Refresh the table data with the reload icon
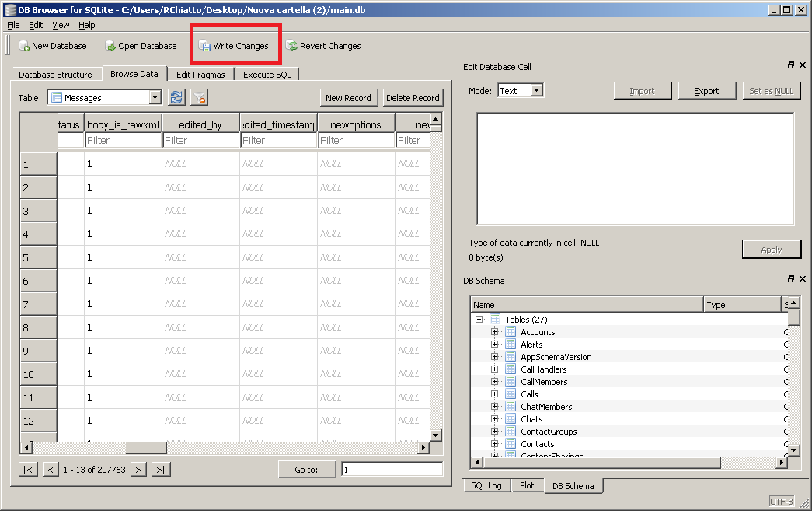This screenshot has height=511, width=812. click(x=176, y=97)
